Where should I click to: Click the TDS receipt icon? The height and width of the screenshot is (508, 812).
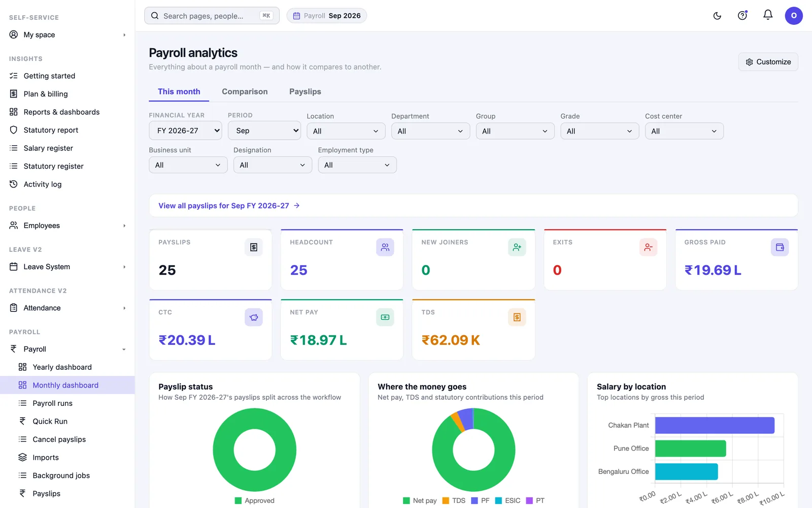(x=517, y=317)
